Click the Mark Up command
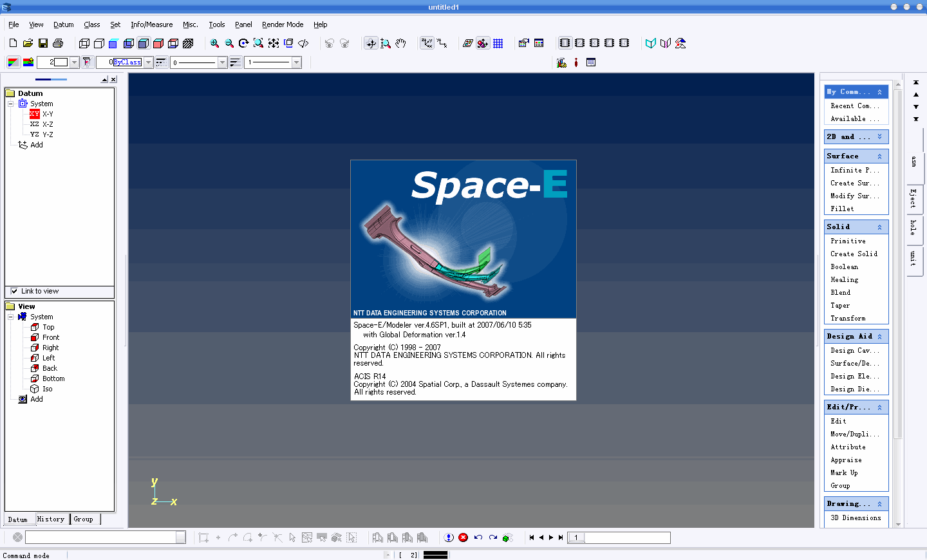The image size is (927, 560). coord(844,472)
